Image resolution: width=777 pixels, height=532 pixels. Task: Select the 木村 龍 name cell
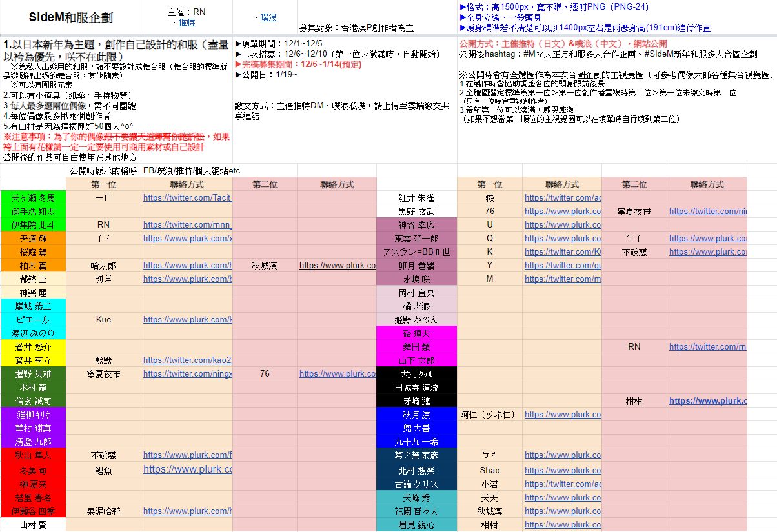[x=34, y=387]
